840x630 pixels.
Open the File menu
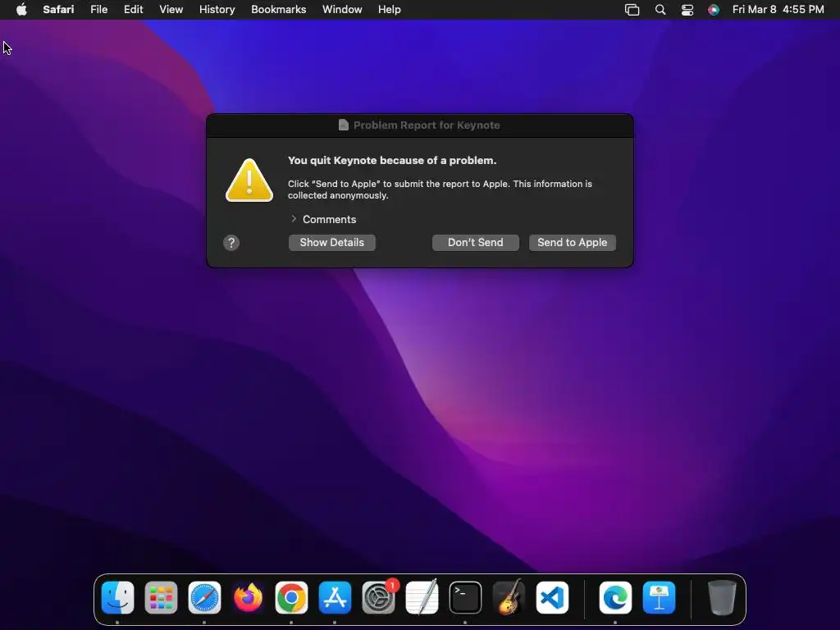point(98,9)
